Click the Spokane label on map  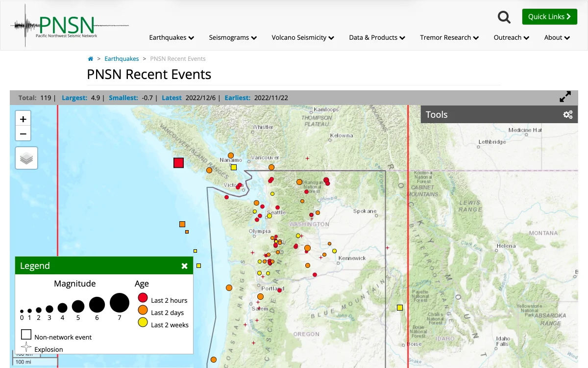coord(365,211)
